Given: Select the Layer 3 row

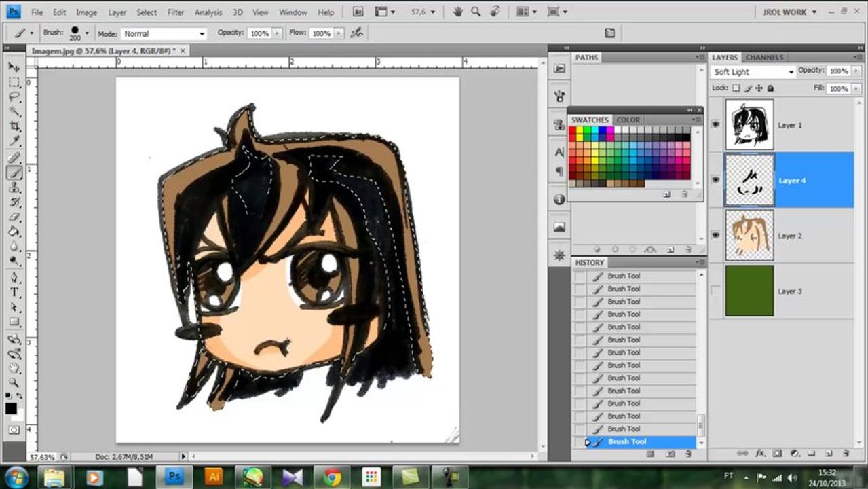Looking at the screenshot, I should pyautogui.click(x=781, y=291).
